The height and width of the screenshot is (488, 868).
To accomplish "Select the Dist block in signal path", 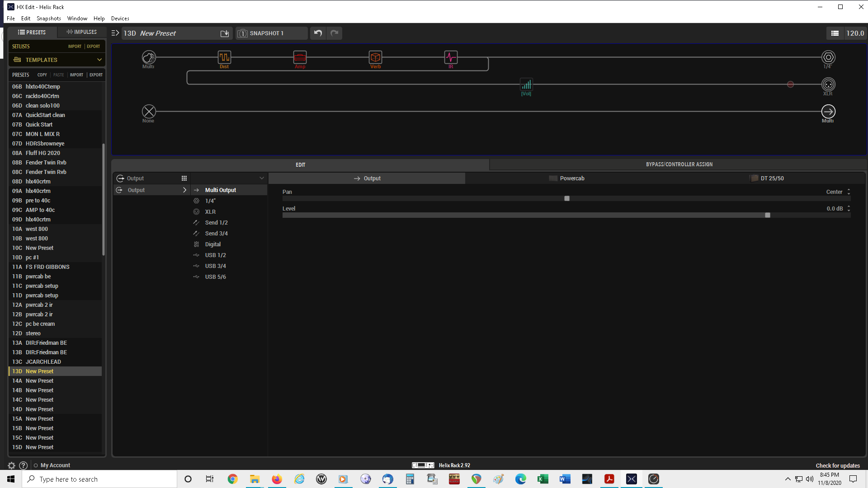I will tap(224, 57).
